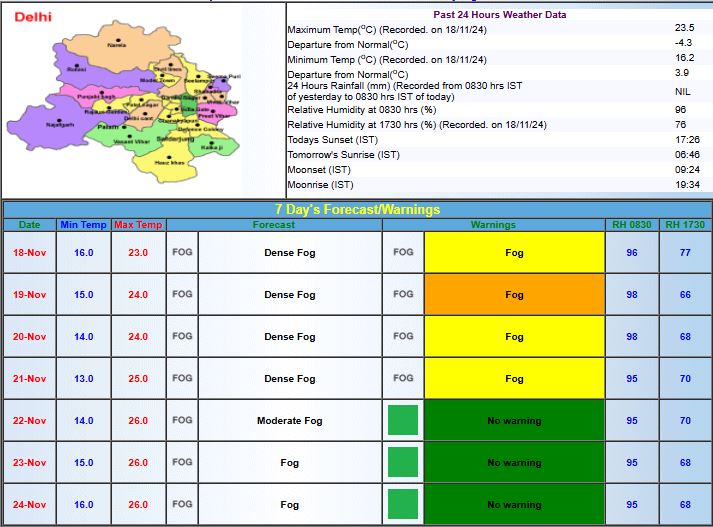Click the Moderate Fog forecast text for 22-Nov
713x527 pixels.
click(290, 421)
